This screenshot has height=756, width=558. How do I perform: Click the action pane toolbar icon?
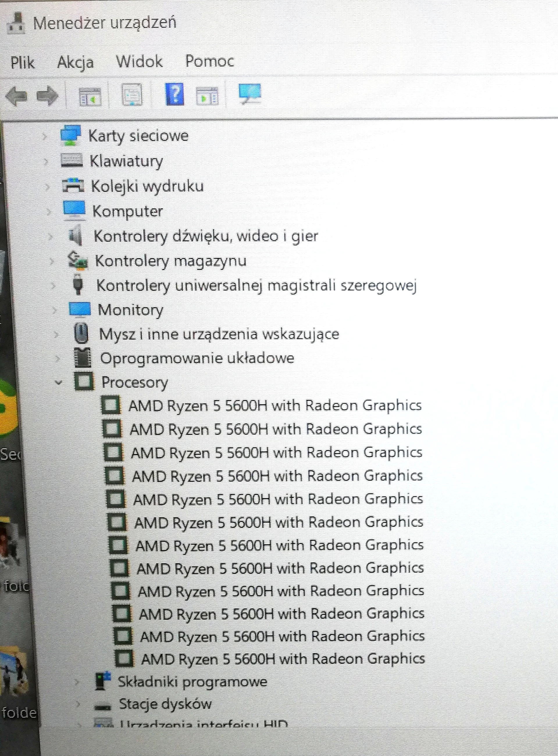point(207,96)
